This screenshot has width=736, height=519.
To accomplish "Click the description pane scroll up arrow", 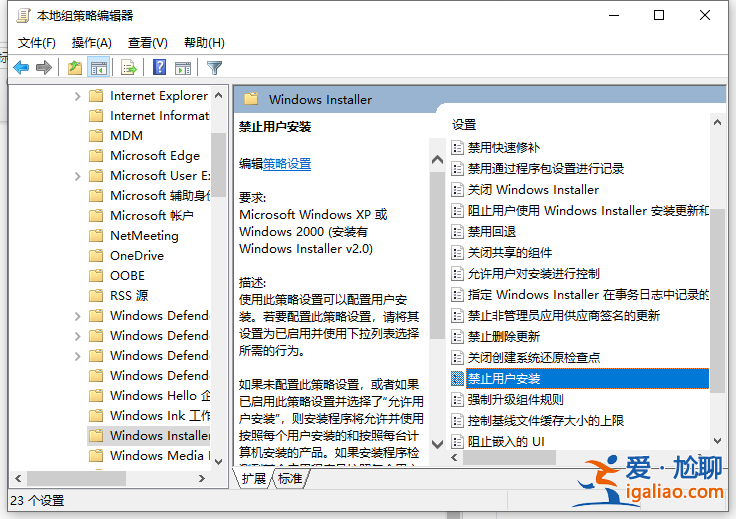I will tap(437, 160).
